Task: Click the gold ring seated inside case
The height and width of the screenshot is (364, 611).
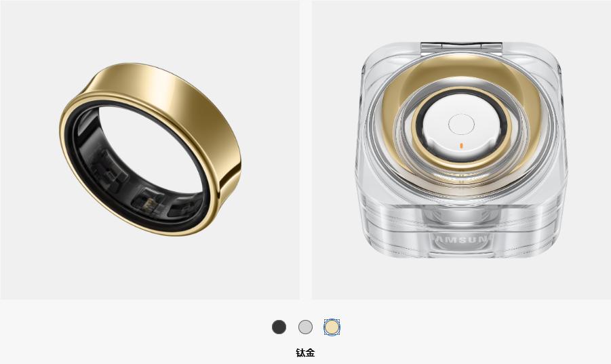Action: coord(461,127)
